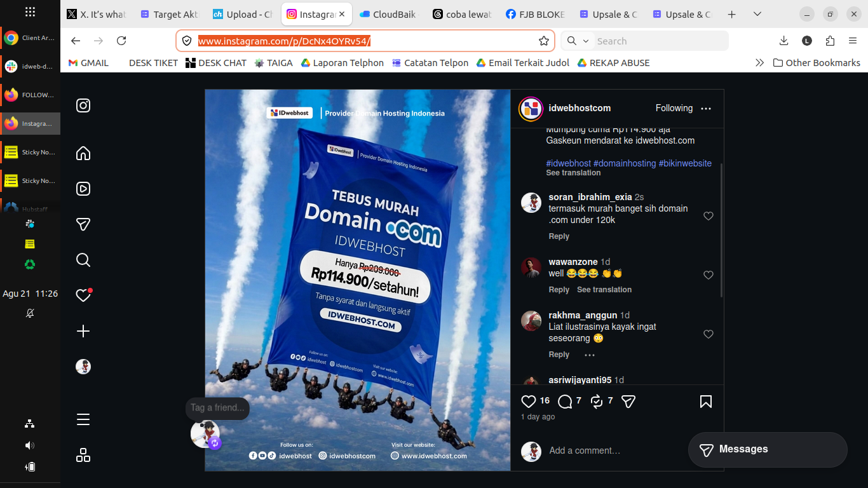Image resolution: width=868 pixels, height=488 pixels.
Task: List all tabs with the chevron
Action: click(757, 14)
